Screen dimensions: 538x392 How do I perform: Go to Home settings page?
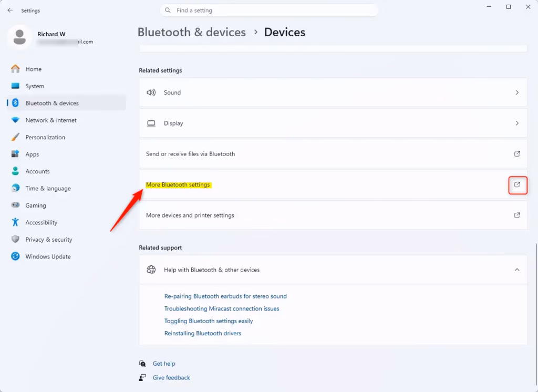66,69
